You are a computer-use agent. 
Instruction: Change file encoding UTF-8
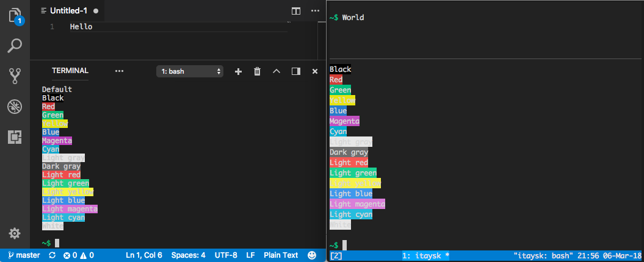(226, 255)
